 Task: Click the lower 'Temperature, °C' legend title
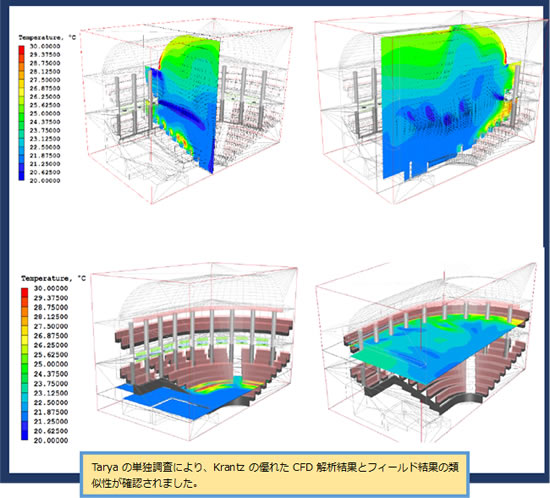coord(53,278)
